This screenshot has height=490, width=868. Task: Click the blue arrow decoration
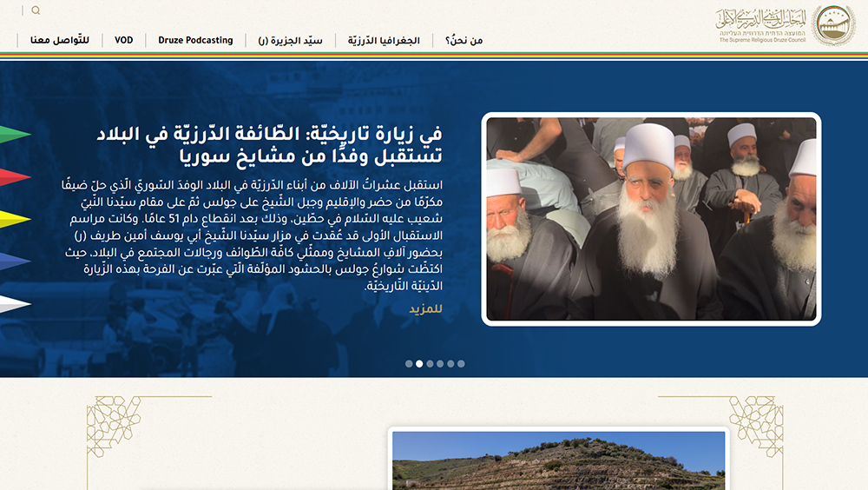pos(15,262)
